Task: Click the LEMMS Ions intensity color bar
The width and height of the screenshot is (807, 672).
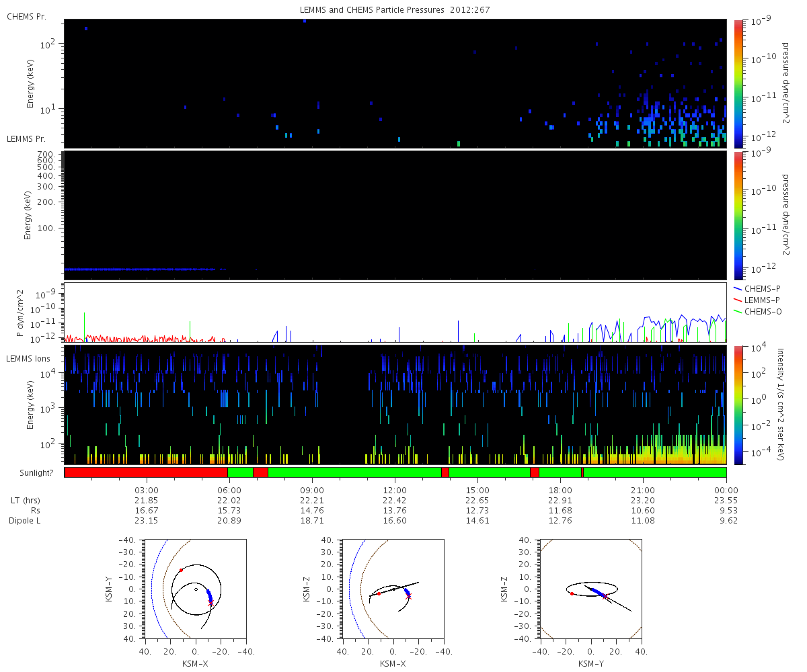Action: 738,405
